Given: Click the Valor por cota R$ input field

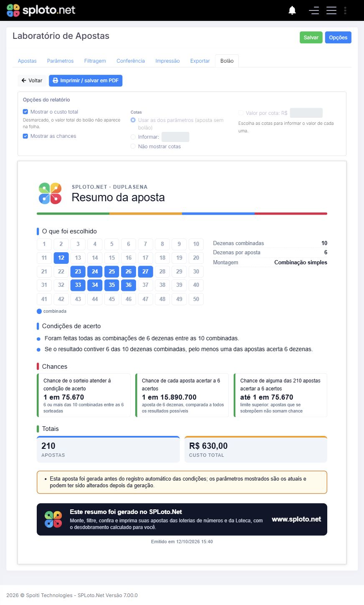Looking at the screenshot, I should (306, 113).
